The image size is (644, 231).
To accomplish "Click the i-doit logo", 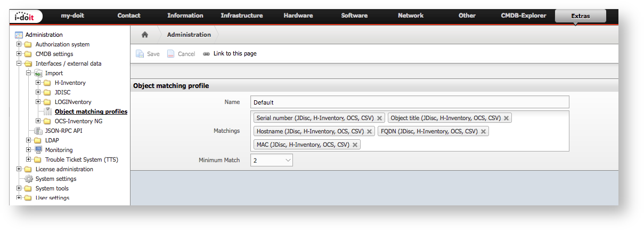I will point(27,16).
